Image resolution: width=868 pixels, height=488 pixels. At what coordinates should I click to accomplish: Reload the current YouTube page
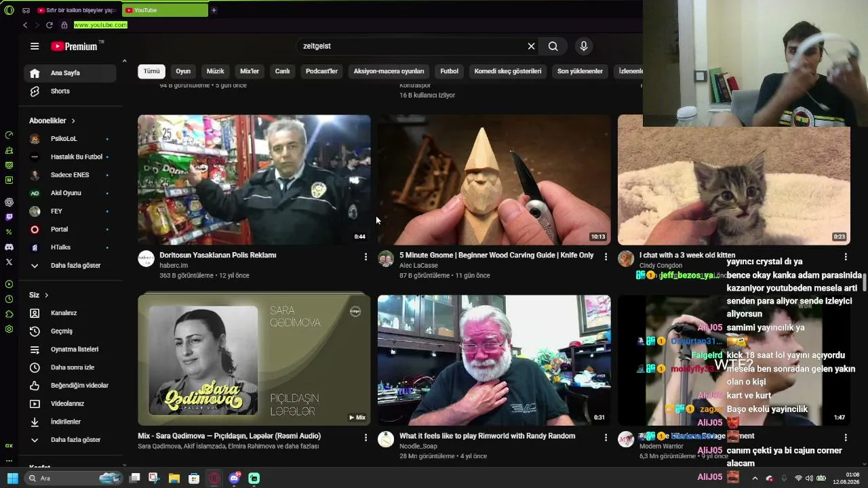tap(50, 25)
